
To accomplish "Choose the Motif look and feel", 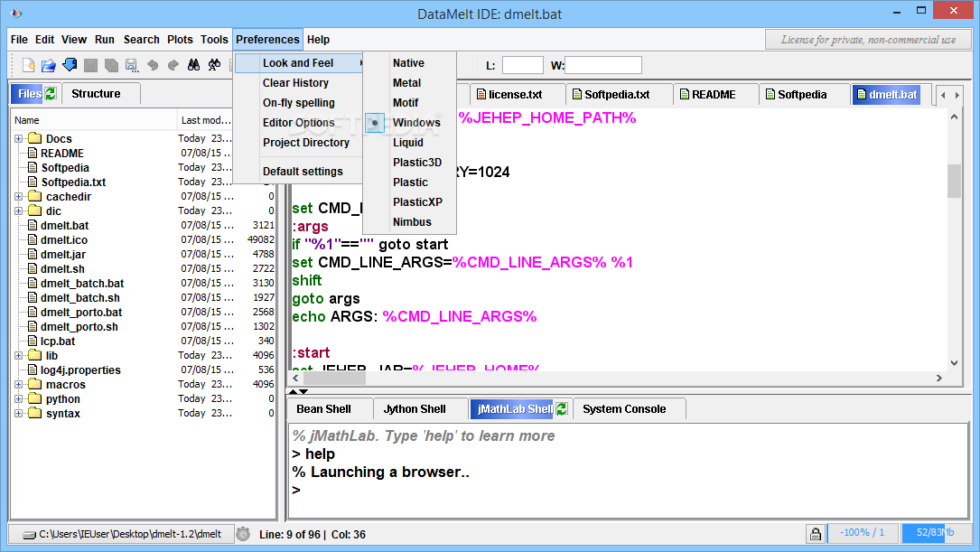I will [x=406, y=103].
